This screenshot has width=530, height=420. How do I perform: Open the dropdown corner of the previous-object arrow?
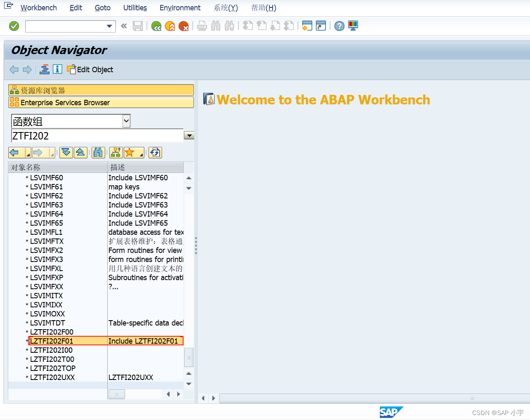tap(28, 155)
